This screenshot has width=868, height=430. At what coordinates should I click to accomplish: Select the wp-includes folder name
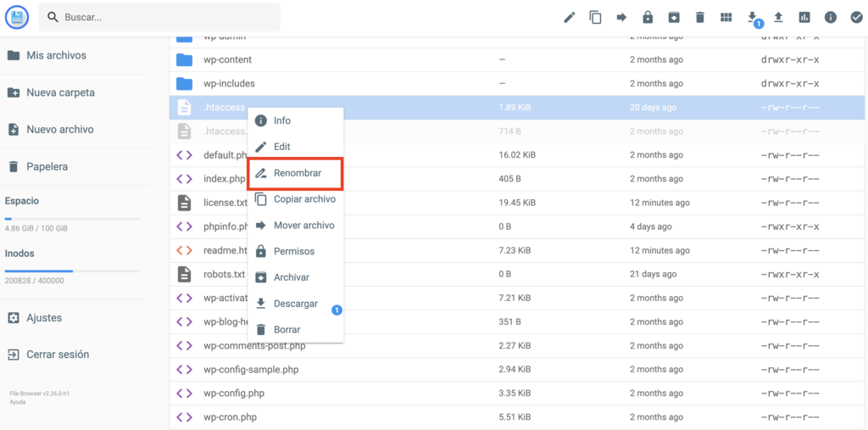point(229,84)
